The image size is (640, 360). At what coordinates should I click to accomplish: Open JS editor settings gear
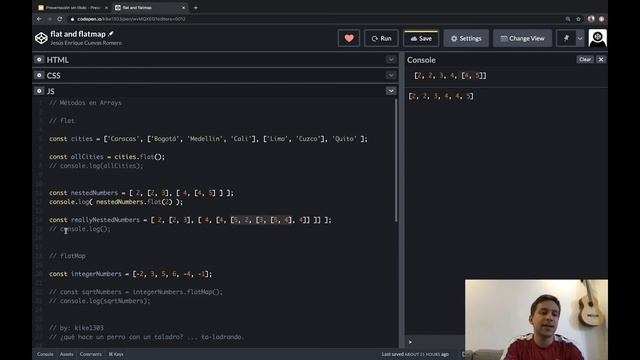(39, 91)
